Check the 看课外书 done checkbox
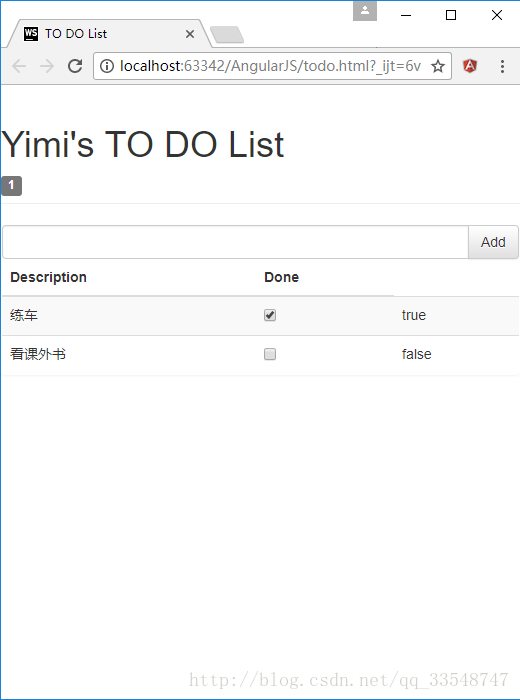This screenshot has height=700, width=520. point(270,354)
